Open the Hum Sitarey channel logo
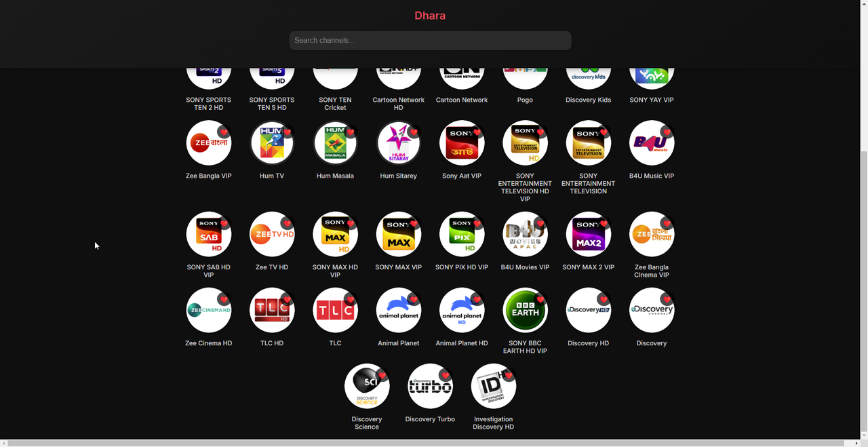 point(399,143)
